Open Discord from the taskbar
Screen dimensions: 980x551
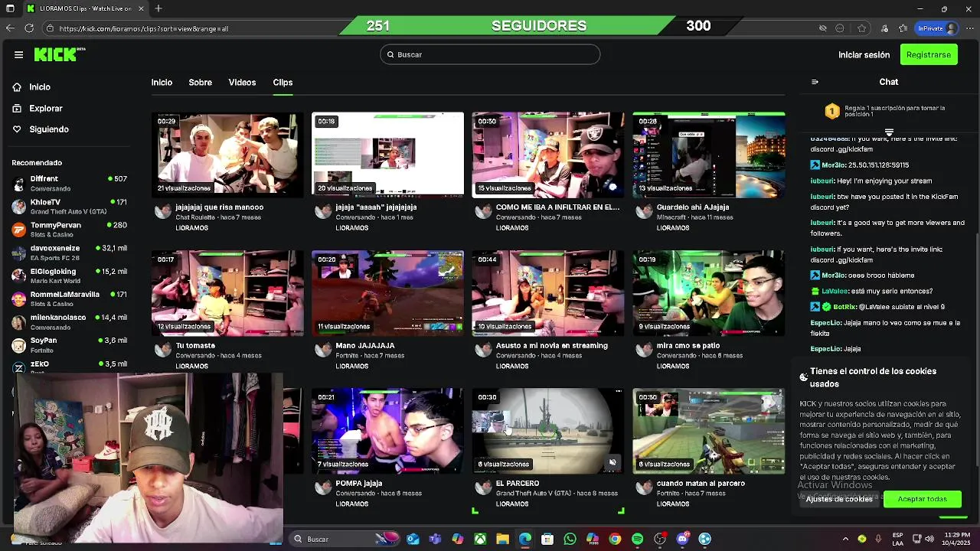682,539
